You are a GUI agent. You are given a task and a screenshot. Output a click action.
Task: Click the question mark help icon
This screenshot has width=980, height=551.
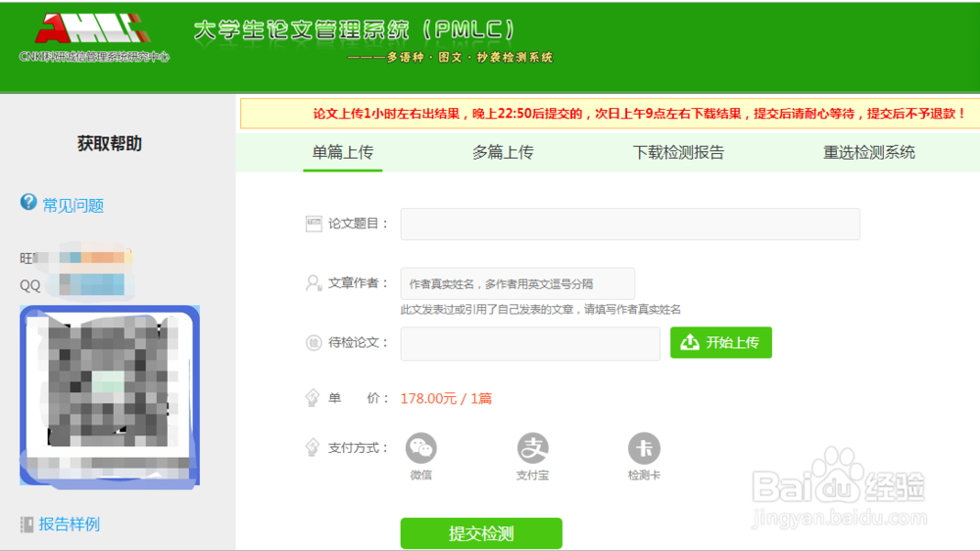[x=28, y=202]
